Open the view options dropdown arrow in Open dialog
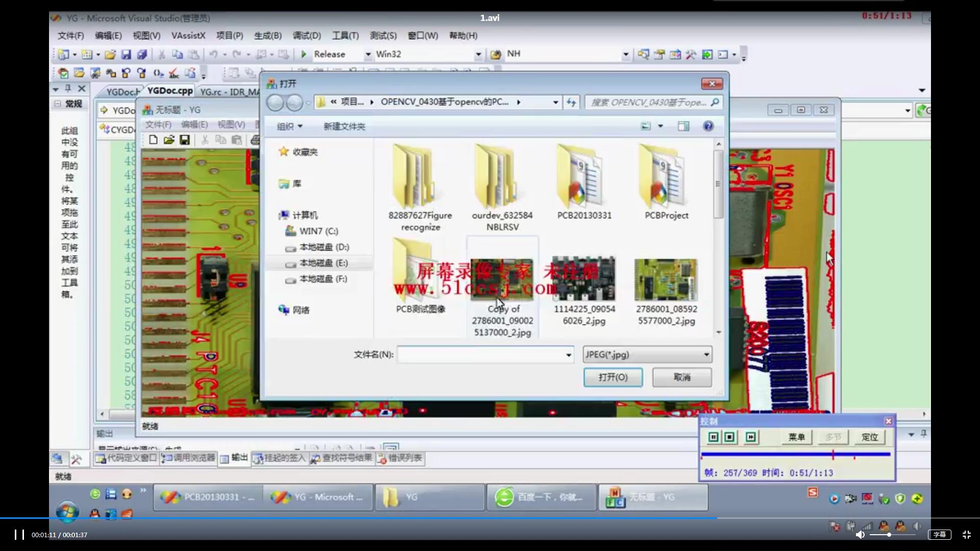The image size is (980, 551). click(x=660, y=126)
